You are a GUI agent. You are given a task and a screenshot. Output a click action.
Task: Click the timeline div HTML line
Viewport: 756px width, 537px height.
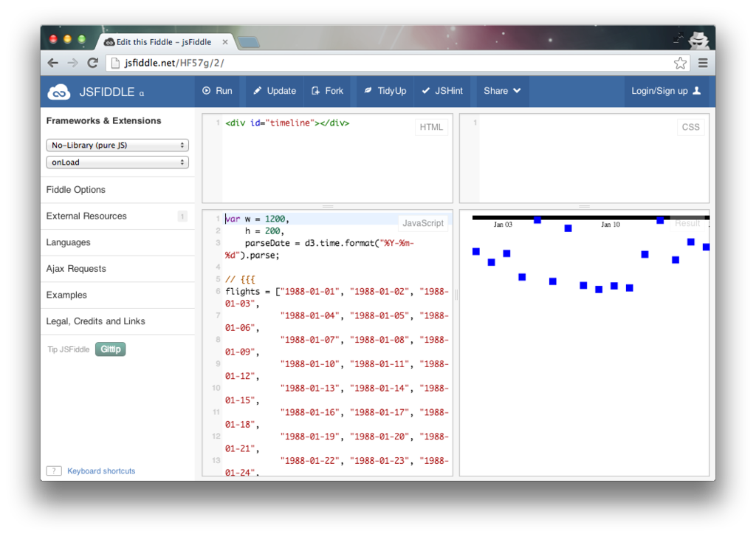pyautogui.click(x=287, y=123)
